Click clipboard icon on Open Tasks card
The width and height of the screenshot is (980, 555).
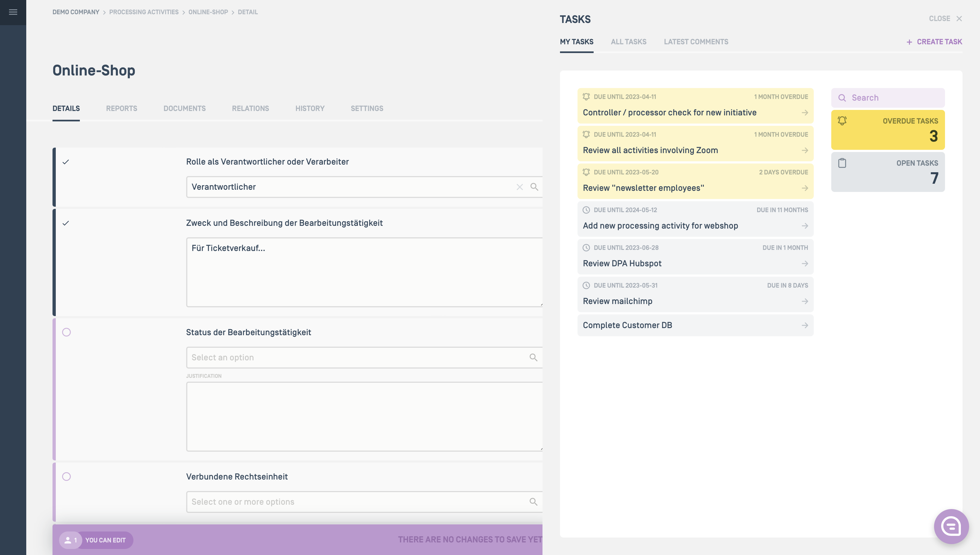point(842,163)
